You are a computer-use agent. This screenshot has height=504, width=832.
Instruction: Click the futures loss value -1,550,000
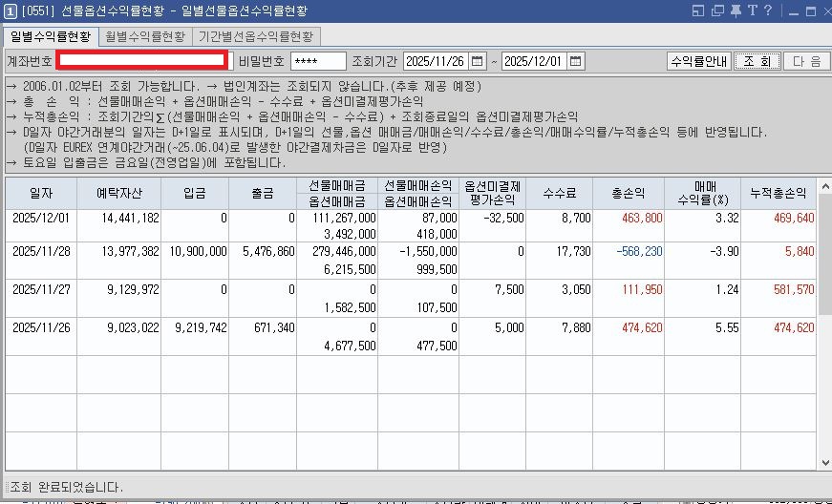tap(428, 251)
